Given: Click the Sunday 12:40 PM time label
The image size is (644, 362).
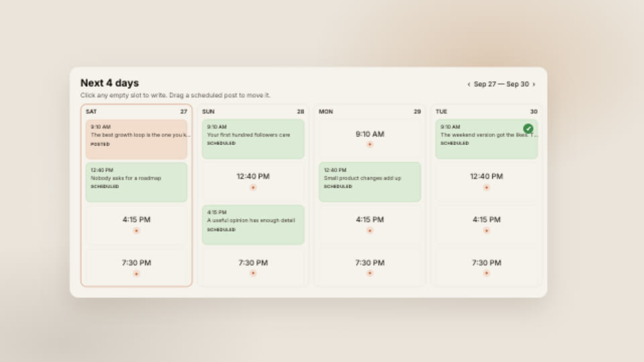Looking at the screenshot, I should [x=253, y=176].
